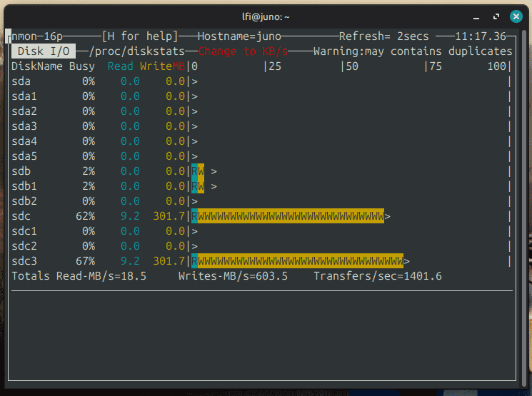Click the sda disk row name
The width and height of the screenshot is (532, 396).
click(21, 81)
